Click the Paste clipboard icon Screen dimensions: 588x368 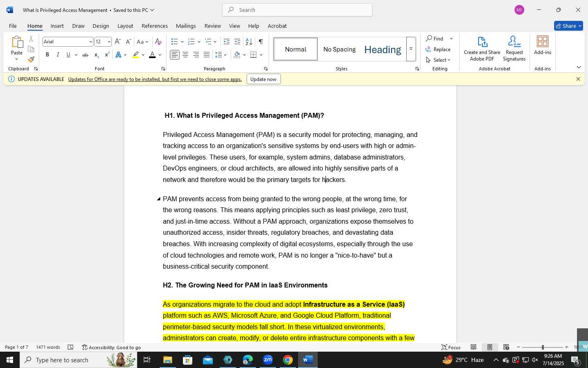click(17, 42)
